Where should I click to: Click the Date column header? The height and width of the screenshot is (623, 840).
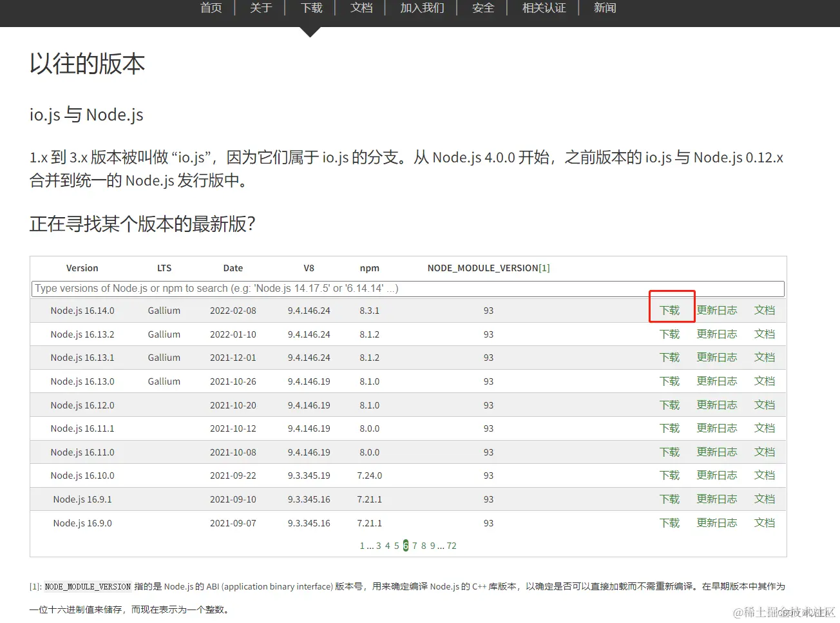(x=233, y=268)
